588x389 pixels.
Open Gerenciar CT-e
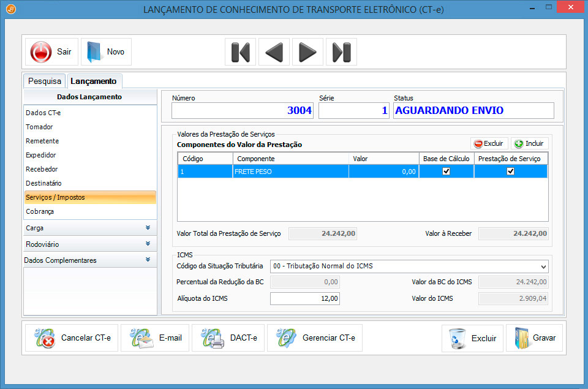tap(315, 338)
